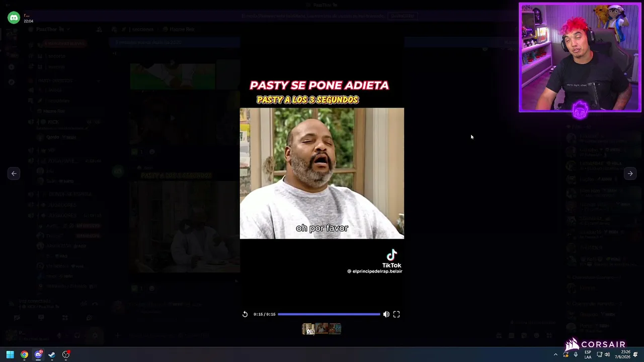This screenshot has width=644, height=362.
Task: Open the Windows Start menu
Action: coord(10,355)
